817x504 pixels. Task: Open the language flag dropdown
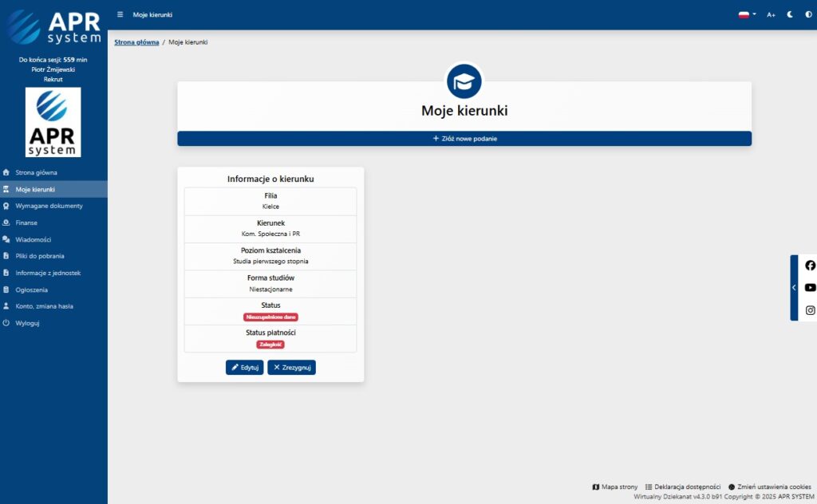pyautogui.click(x=747, y=14)
